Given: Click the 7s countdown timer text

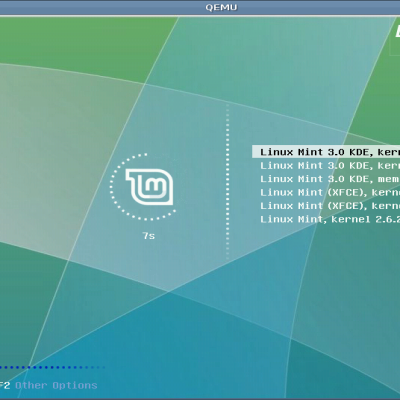Looking at the screenshot, I should tap(149, 236).
